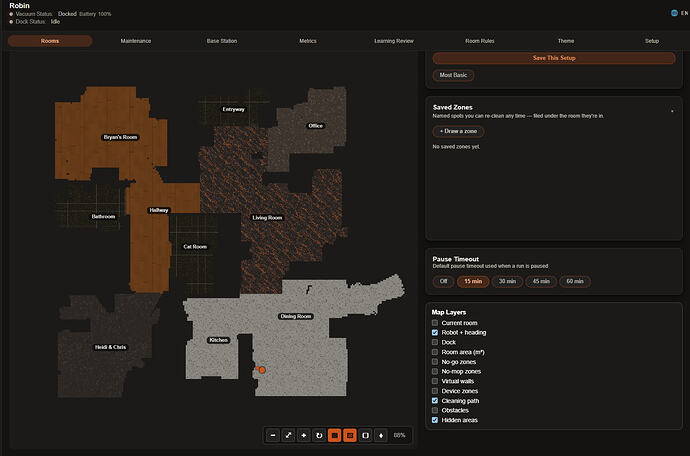Click the zoom percentage readout
The height and width of the screenshot is (456, 690).
(400, 435)
